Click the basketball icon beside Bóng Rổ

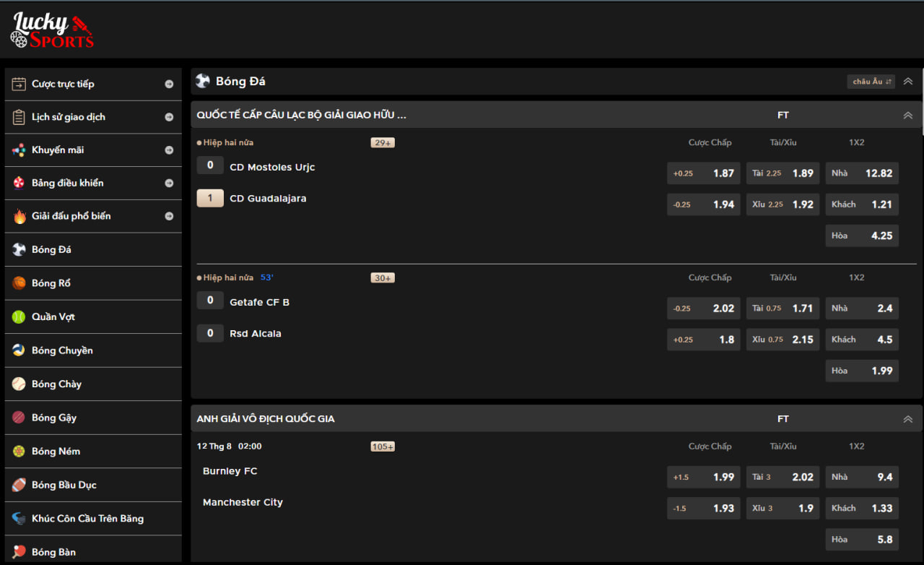click(x=19, y=283)
